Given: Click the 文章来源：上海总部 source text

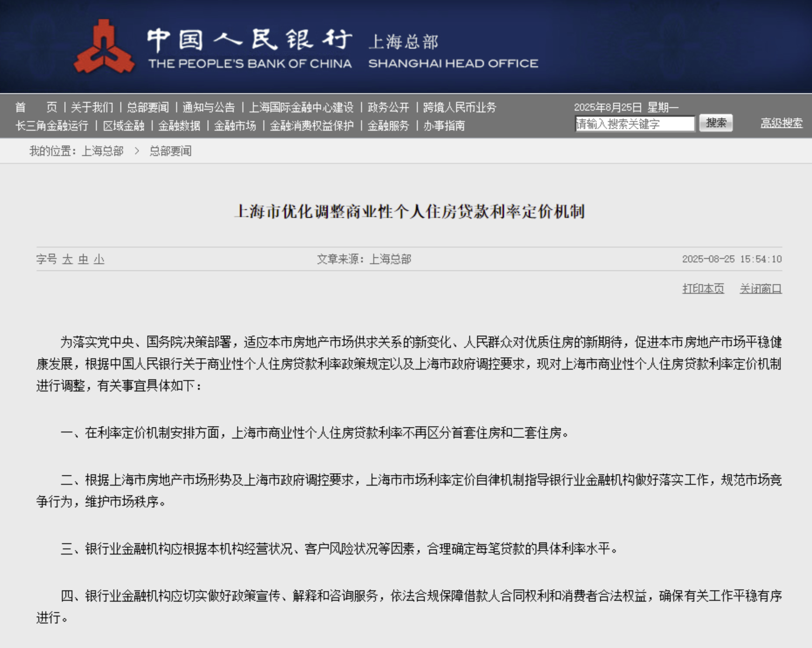Looking at the screenshot, I should 364,259.
